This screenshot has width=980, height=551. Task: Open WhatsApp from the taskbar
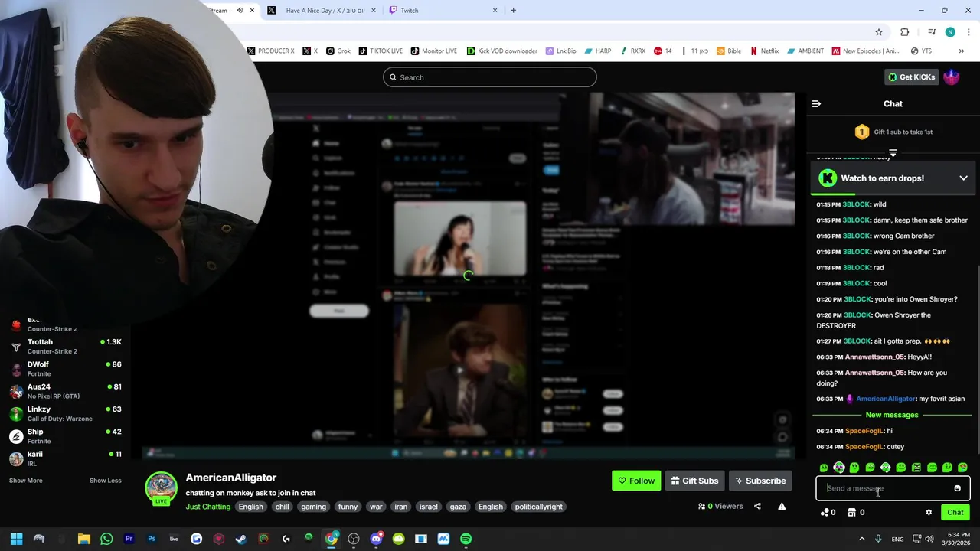tap(106, 539)
